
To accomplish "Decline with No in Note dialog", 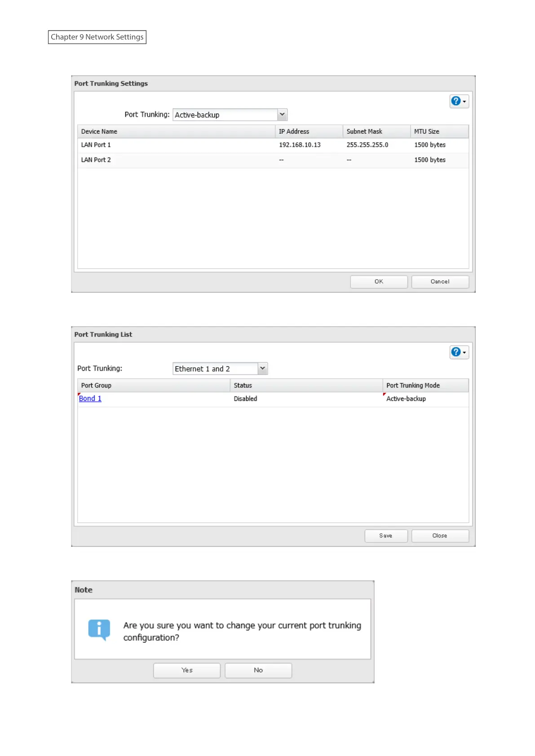I will [x=258, y=670].
